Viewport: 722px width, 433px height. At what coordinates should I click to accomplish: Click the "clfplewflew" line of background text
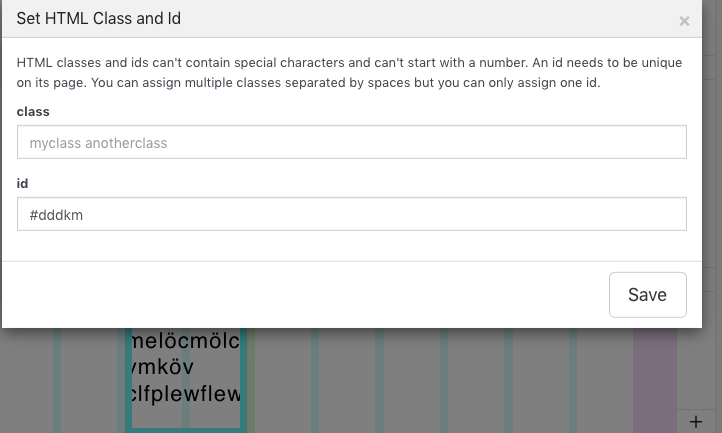(x=185, y=394)
